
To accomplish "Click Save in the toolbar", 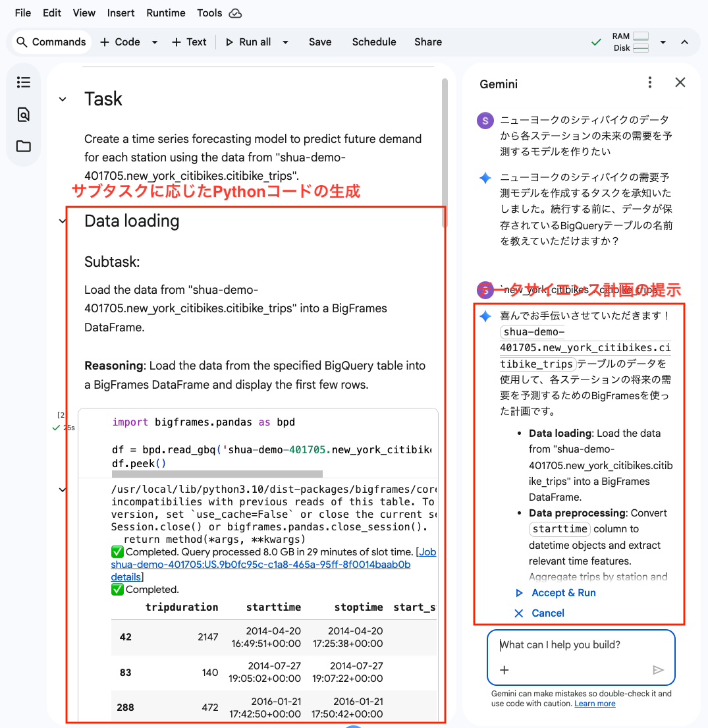I will [320, 42].
